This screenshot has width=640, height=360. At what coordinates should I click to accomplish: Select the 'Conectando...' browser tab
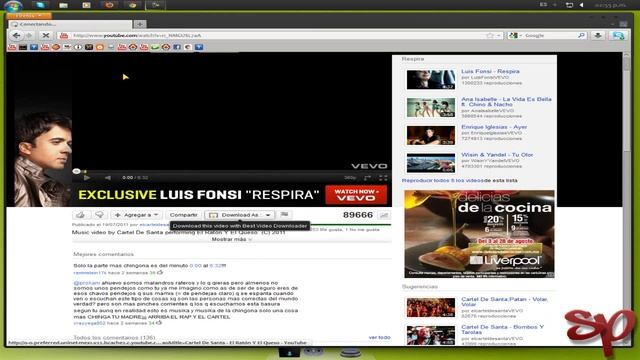[x=70, y=24]
